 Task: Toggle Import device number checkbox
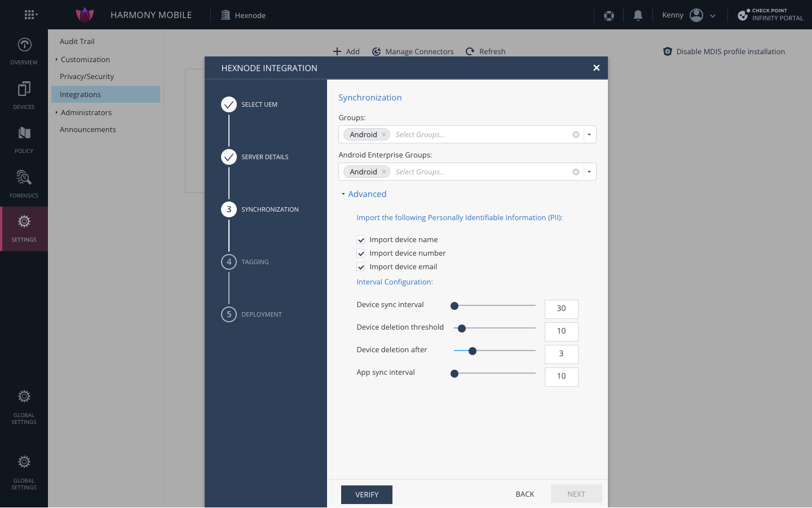(x=361, y=253)
